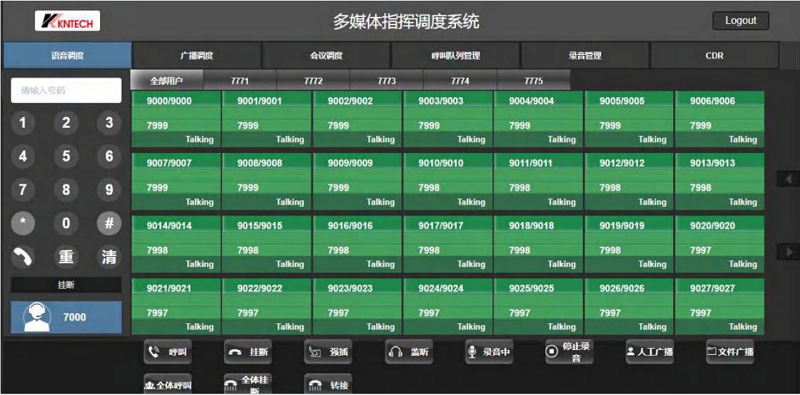Screen dimensions: 800x395
Task: Click the stop recording (停止录音) button
Action: [569, 352]
